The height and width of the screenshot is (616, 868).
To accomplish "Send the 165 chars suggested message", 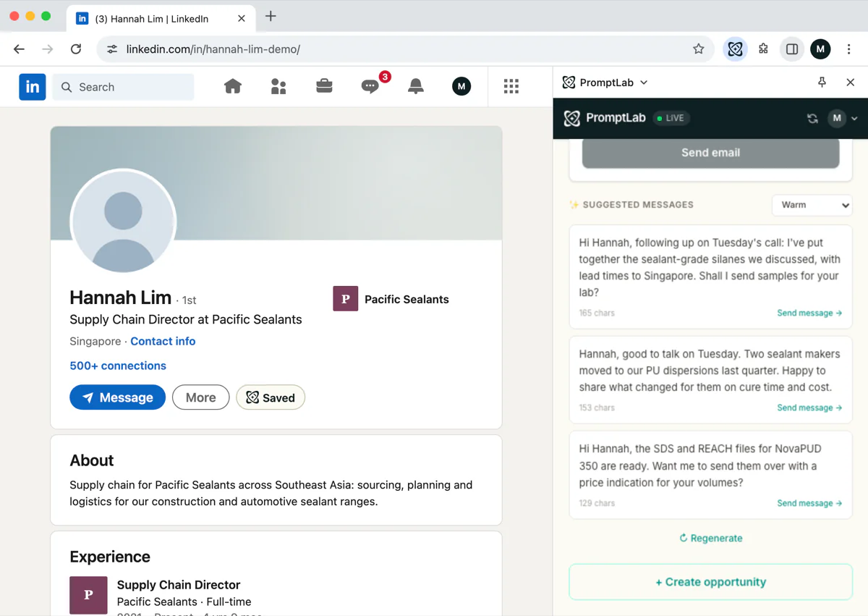I will coord(809,313).
